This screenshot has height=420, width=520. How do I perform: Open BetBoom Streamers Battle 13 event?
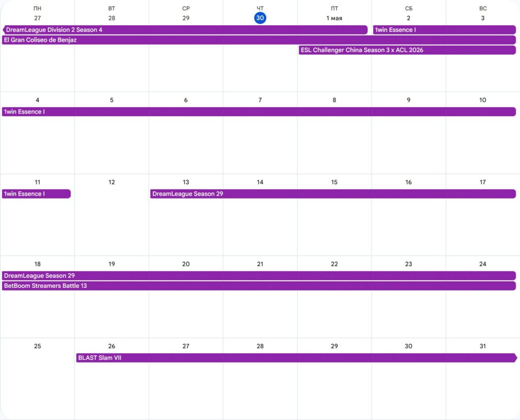[x=258, y=286]
